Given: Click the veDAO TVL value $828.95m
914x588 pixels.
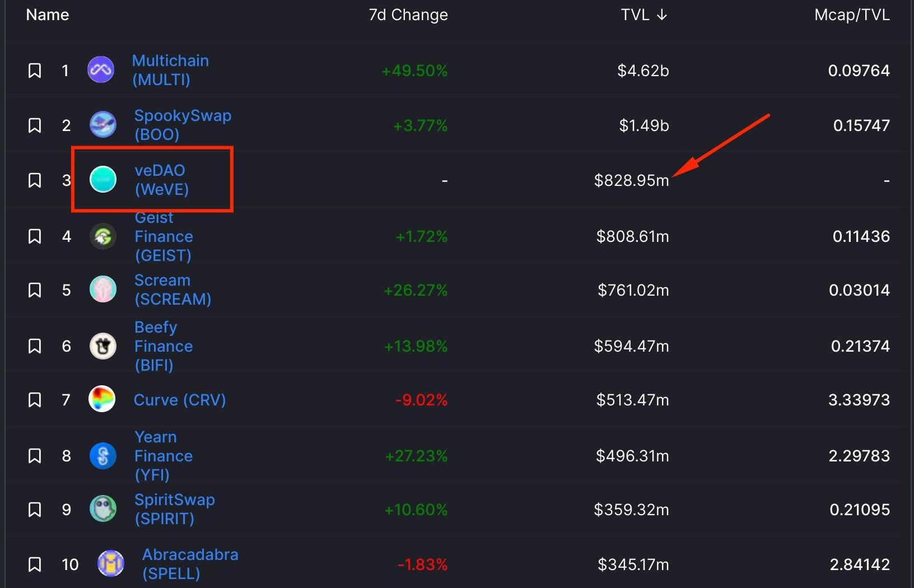Looking at the screenshot, I should (631, 180).
